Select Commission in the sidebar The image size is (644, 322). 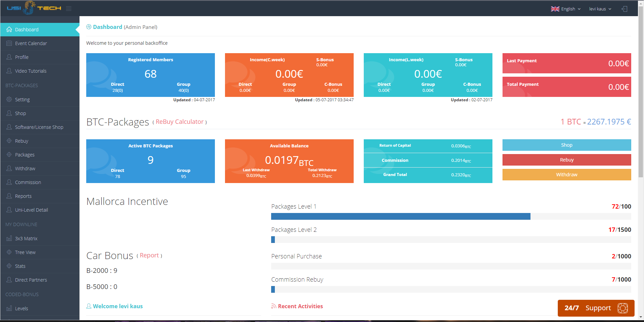40,182
